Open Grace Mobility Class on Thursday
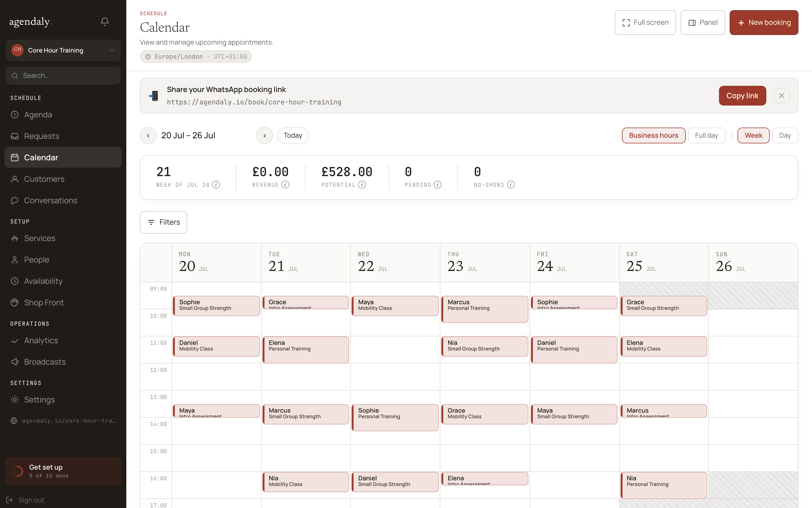The width and height of the screenshot is (812, 508). point(484,414)
